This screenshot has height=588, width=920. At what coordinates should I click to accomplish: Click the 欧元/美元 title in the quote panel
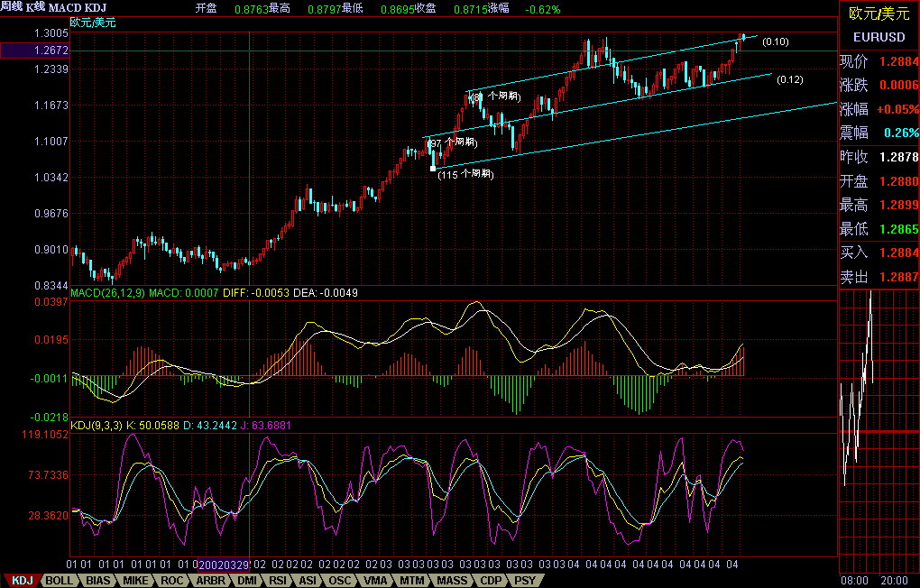click(x=879, y=14)
